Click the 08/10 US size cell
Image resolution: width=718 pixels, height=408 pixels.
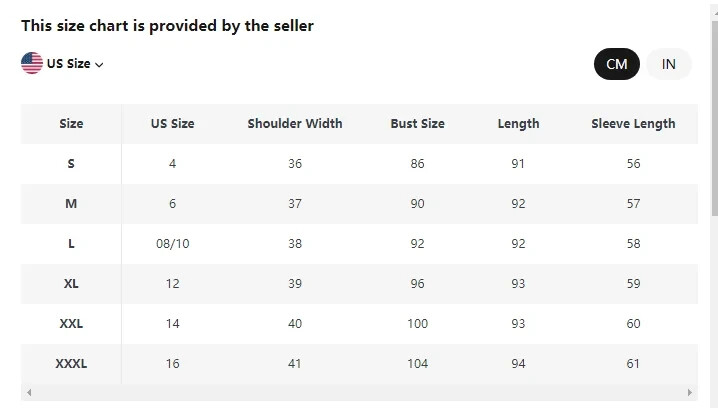click(x=173, y=244)
